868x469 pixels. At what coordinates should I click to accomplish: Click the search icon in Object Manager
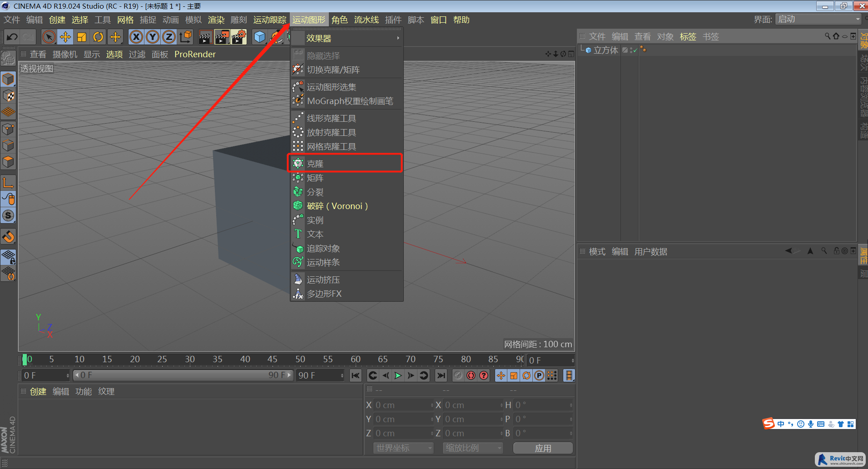828,36
